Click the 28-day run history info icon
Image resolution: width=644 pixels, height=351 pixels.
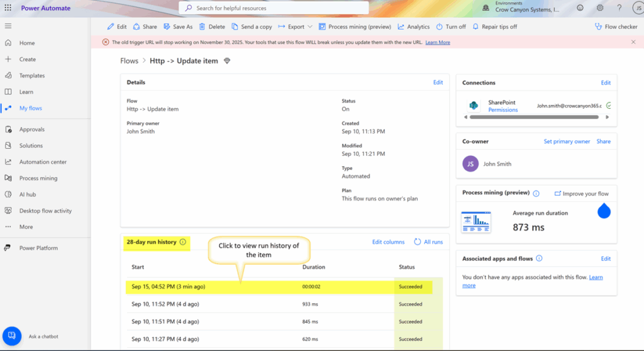coord(183,242)
